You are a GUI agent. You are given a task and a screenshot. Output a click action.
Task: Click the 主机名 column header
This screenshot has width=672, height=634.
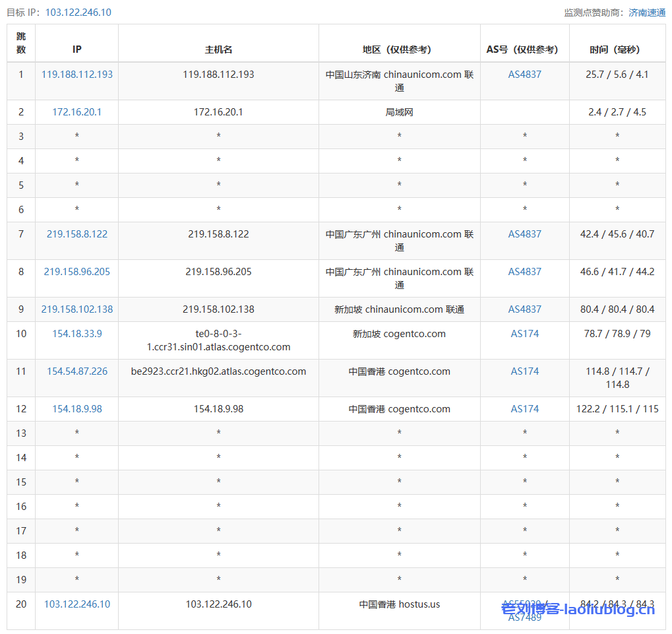tap(218, 49)
